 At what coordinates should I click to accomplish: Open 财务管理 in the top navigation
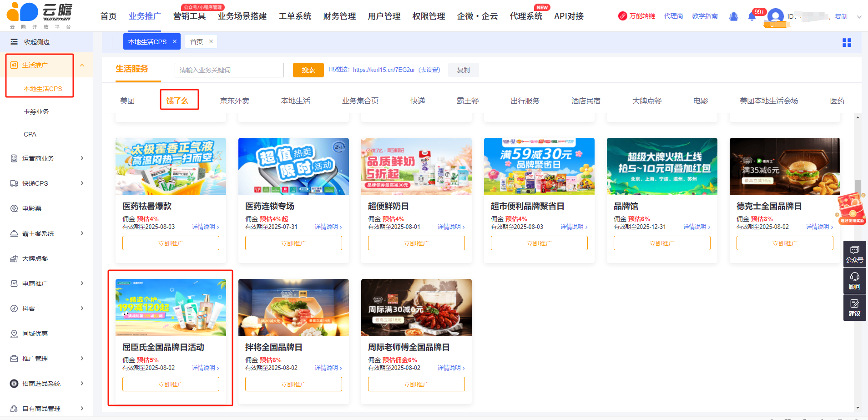[339, 16]
